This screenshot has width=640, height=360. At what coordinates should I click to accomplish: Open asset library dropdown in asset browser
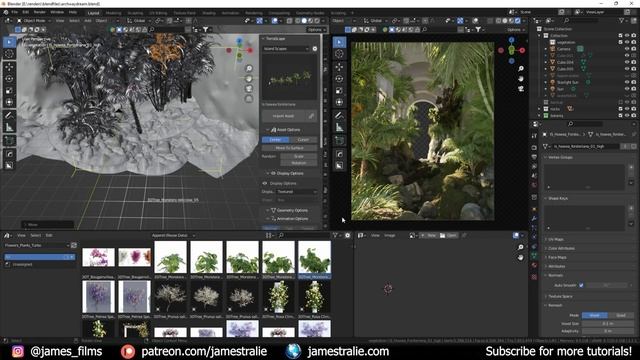click(x=37, y=246)
